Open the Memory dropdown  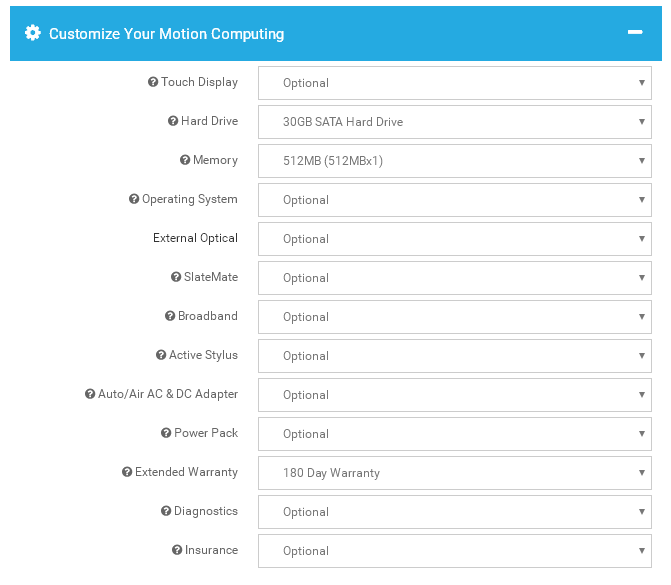point(454,161)
